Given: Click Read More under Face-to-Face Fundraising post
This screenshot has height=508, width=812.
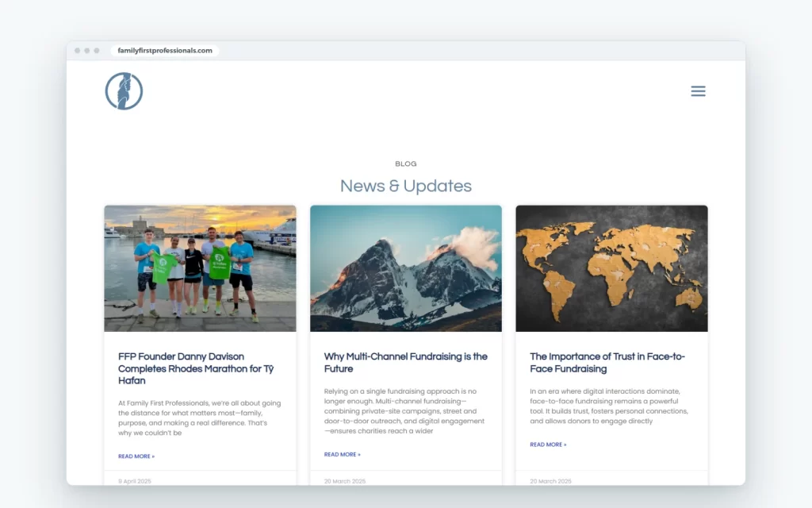Looking at the screenshot, I should coord(548,444).
